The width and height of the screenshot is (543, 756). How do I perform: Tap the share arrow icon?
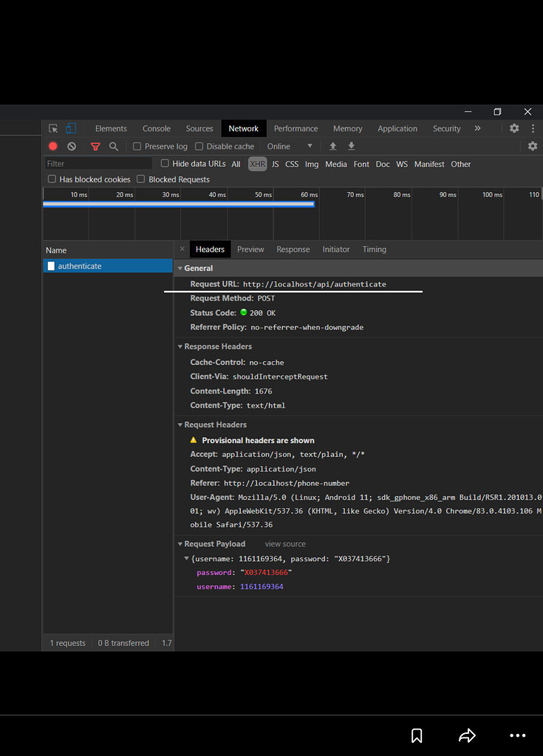(467, 735)
